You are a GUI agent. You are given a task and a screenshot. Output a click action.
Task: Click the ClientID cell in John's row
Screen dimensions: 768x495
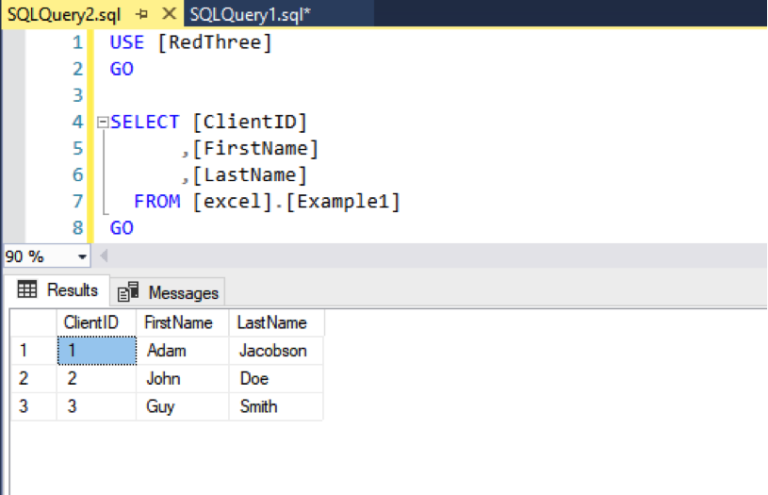[96, 378]
